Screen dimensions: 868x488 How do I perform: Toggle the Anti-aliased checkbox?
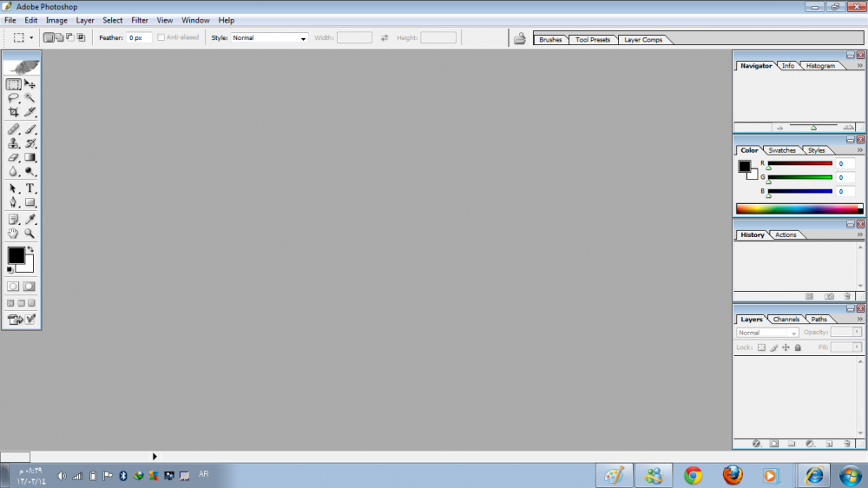tap(161, 38)
